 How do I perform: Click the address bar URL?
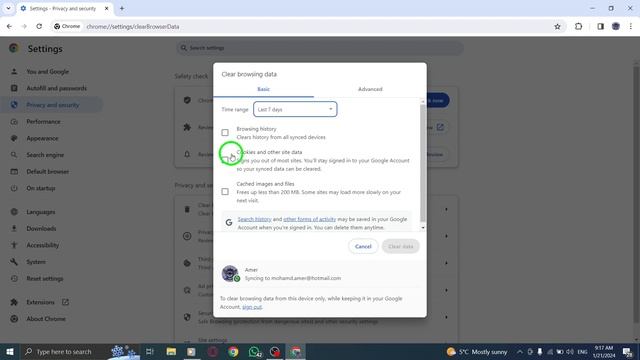(133, 27)
